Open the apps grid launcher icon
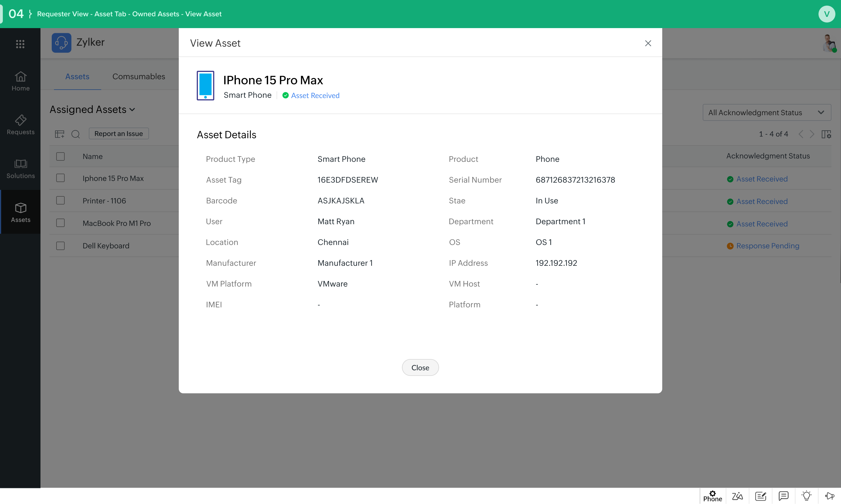The height and width of the screenshot is (504, 841). pos(20,44)
